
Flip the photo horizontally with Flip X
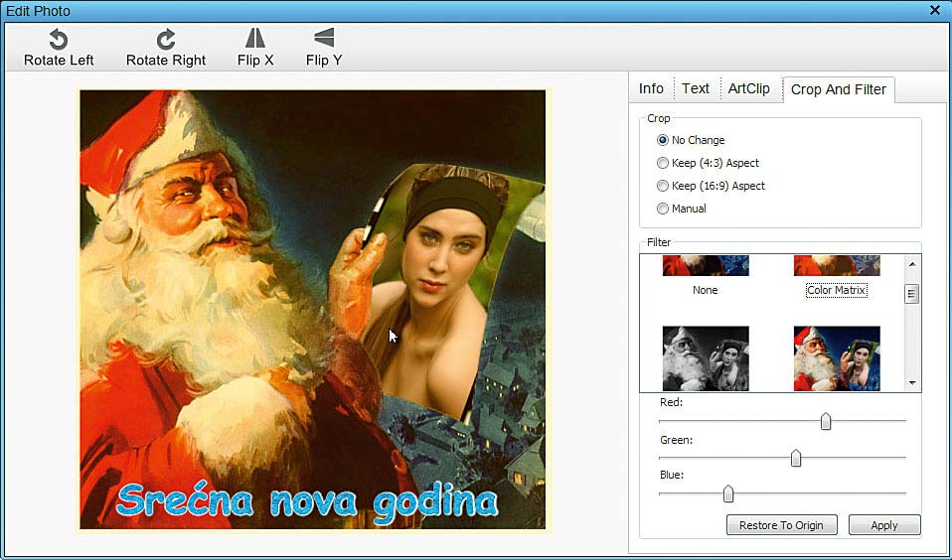[255, 47]
